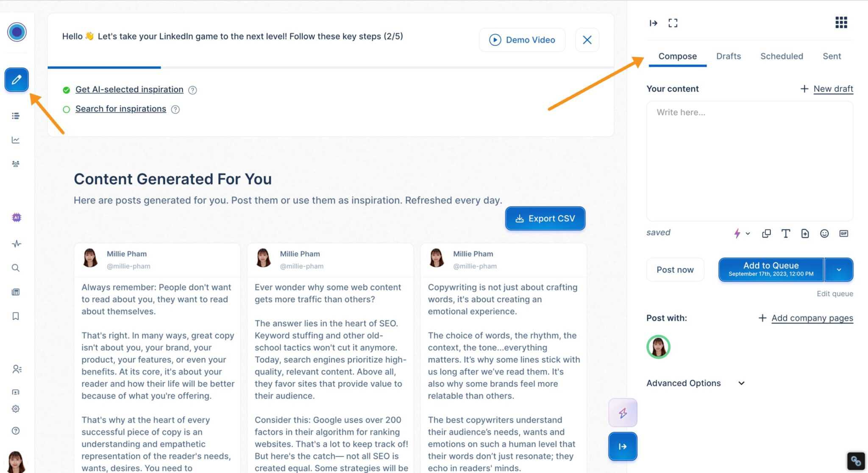Open the analytics chart icon in sidebar

pos(16,140)
